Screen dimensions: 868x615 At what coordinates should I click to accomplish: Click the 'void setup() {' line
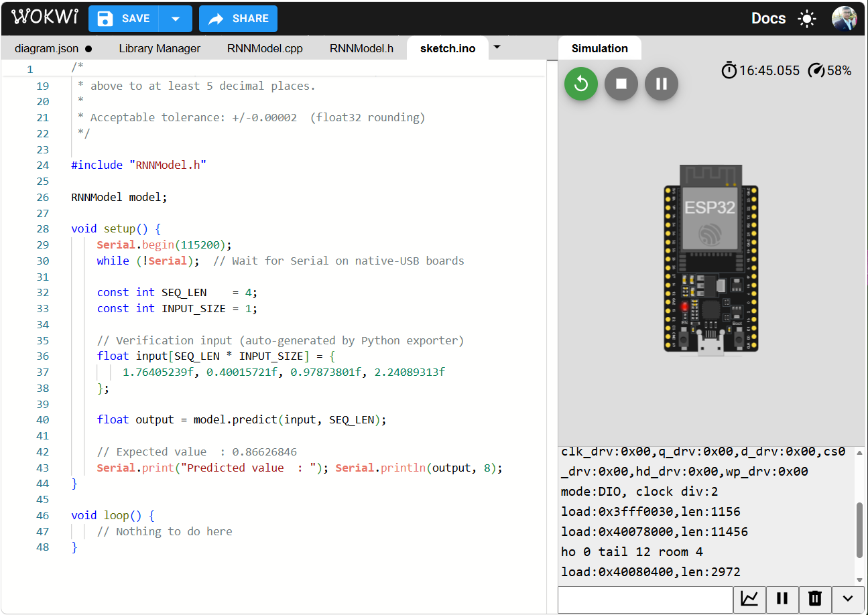[116, 229]
